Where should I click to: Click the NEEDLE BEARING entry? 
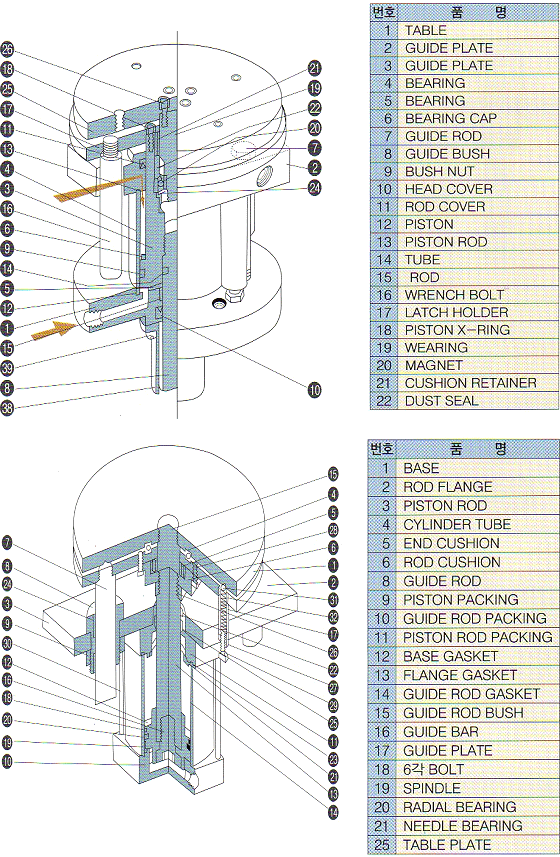pyautogui.click(x=464, y=825)
